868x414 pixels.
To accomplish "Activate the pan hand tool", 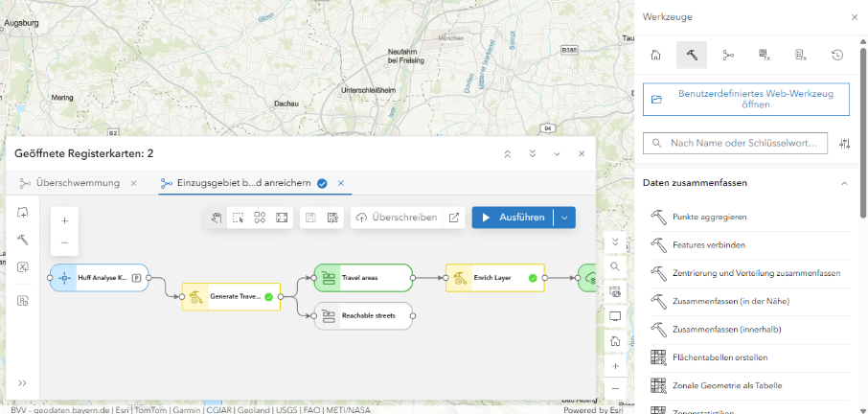I will (x=217, y=218).
